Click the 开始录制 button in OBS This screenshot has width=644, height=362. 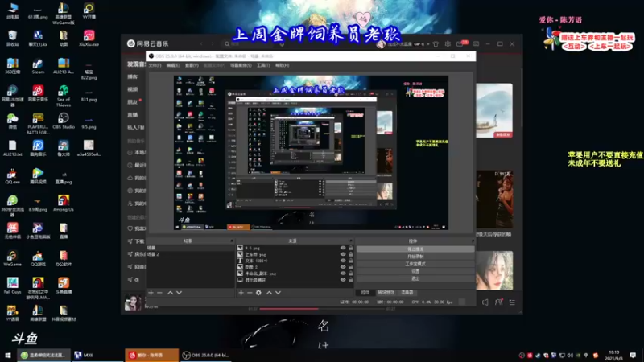415,257
